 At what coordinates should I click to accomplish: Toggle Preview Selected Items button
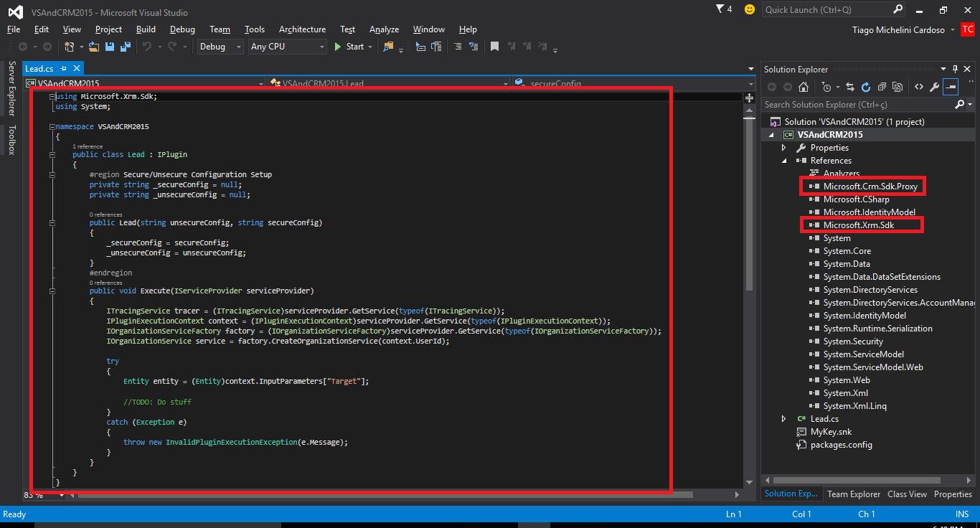pyautogui.click(x=951, y=87)
